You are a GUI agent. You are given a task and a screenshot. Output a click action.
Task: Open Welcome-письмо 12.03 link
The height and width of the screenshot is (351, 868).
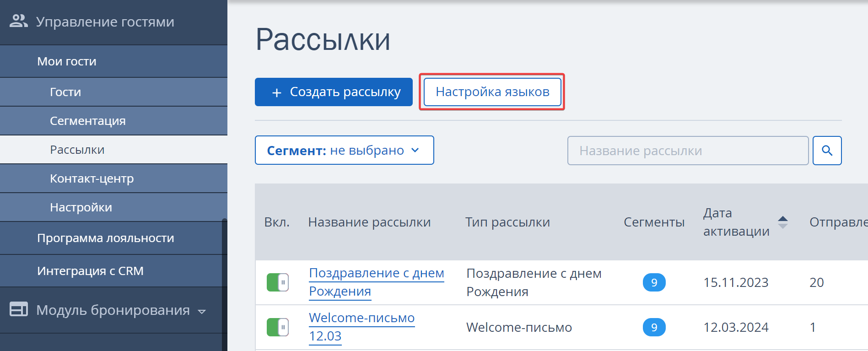coord(361,327)
